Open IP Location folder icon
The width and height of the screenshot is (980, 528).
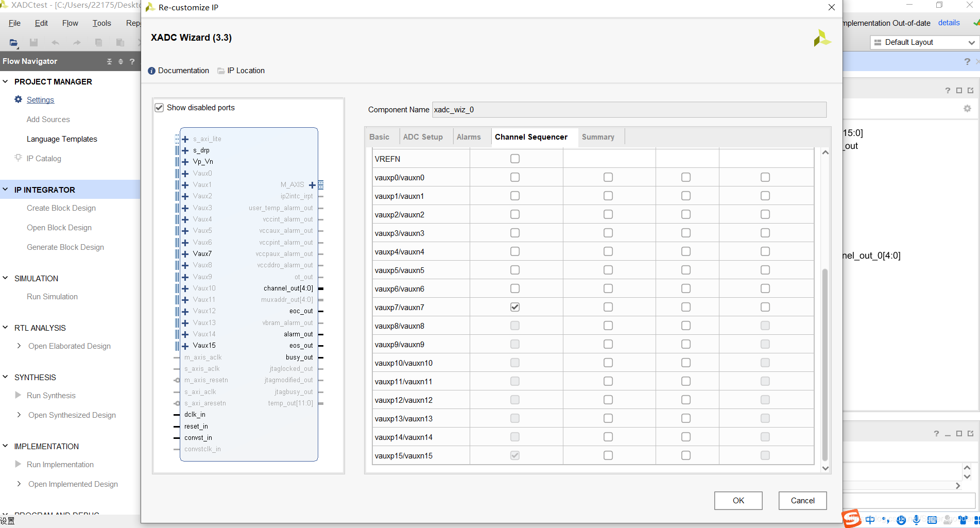coord(221,71)
